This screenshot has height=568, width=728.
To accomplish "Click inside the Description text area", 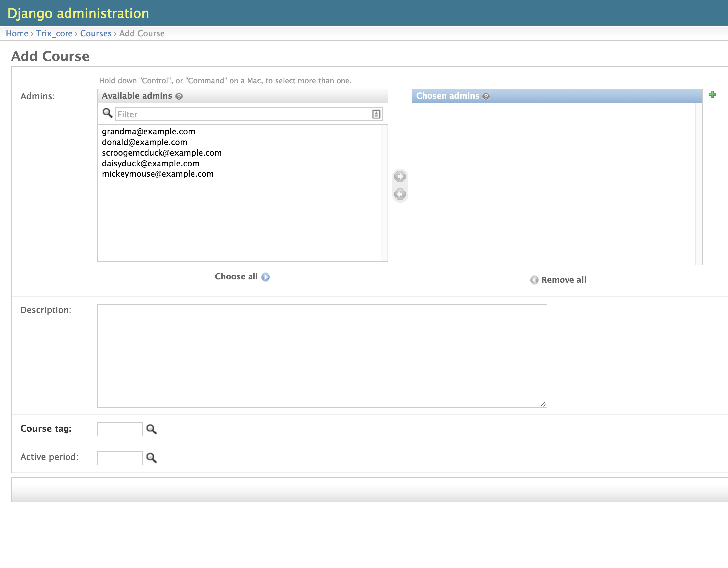I will tap(322, 356).
